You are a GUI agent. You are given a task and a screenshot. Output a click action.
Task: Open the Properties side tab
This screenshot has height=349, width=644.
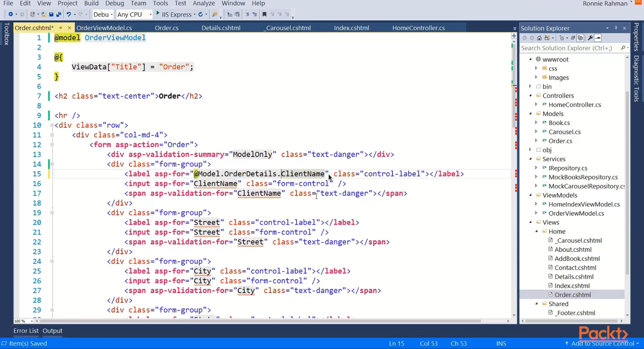point(636,38)
